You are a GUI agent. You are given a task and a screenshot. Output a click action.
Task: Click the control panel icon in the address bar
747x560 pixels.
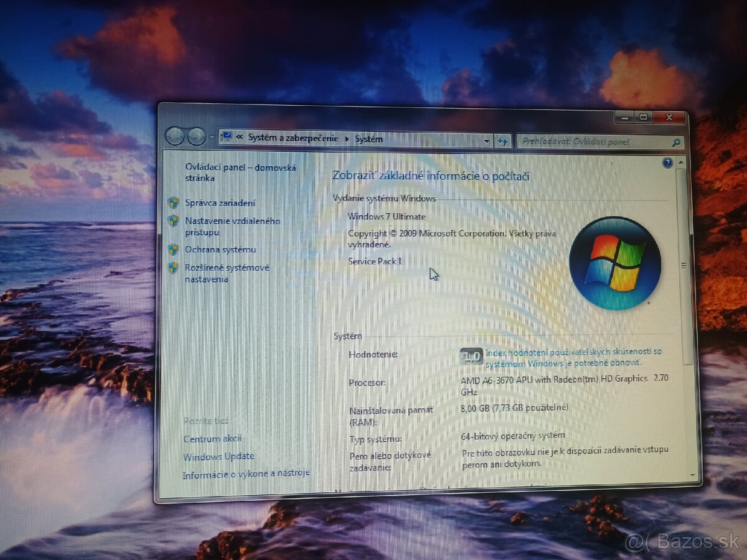click(x=227, y=136)
